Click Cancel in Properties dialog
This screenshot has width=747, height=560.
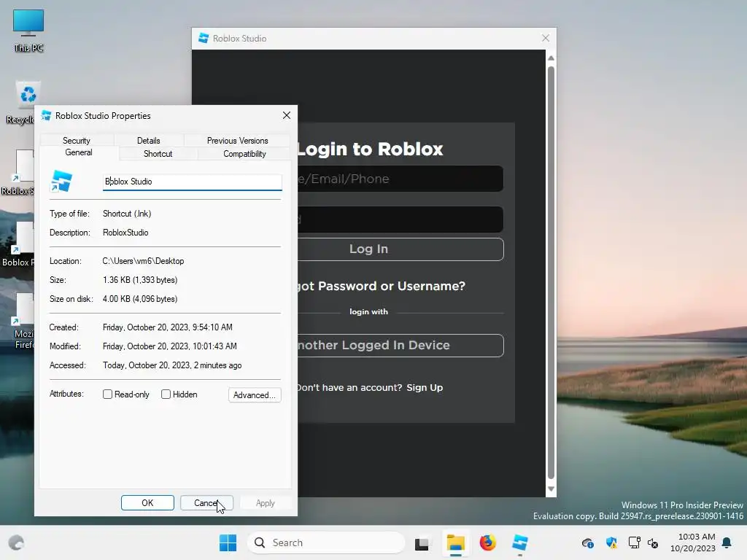point(206,503)
